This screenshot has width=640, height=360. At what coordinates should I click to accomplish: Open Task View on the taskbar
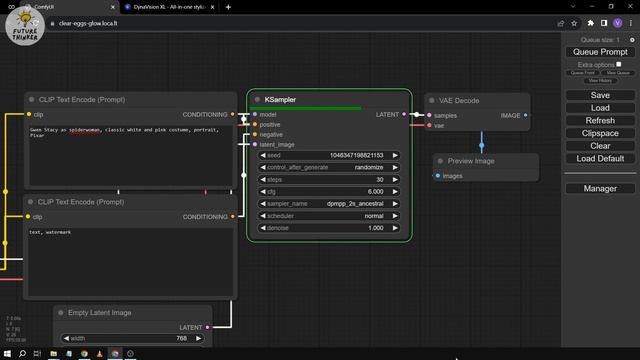(37, 353)
